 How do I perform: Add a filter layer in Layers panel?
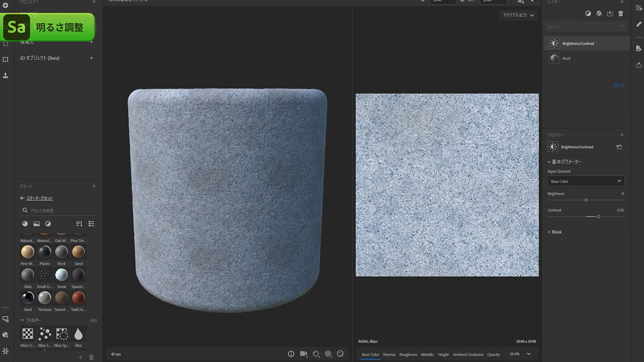[x=588, y=13]
